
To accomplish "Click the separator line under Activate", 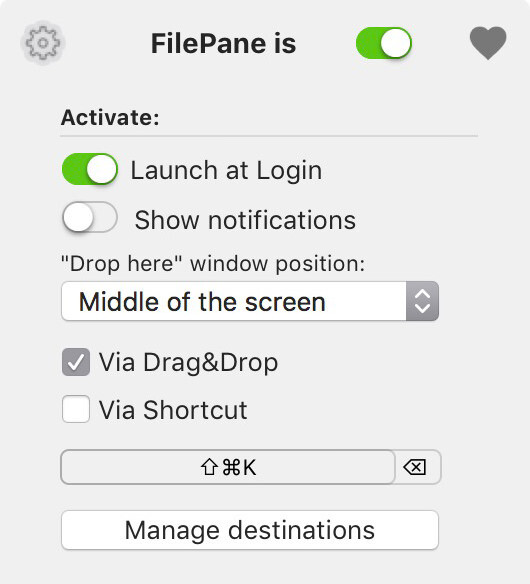I will coord(269,136).
